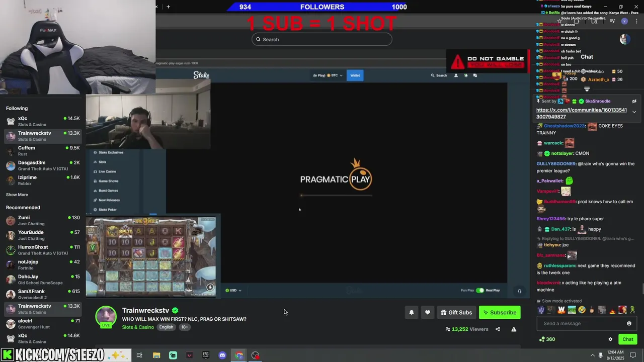Open Epic Games Launcher from taskbar
Viewport: 644px width, 362px height.
coord(206,355)
